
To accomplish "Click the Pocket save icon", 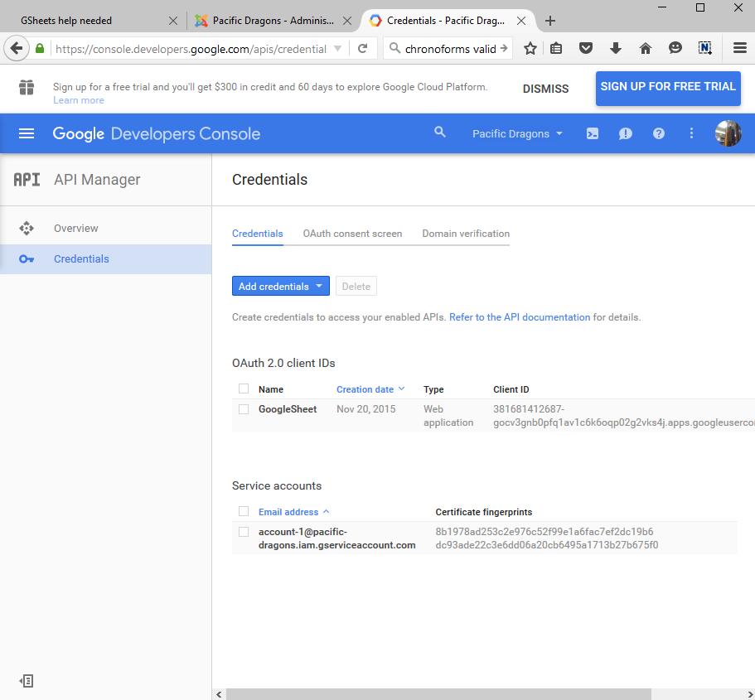I will (x=585, y=48).
